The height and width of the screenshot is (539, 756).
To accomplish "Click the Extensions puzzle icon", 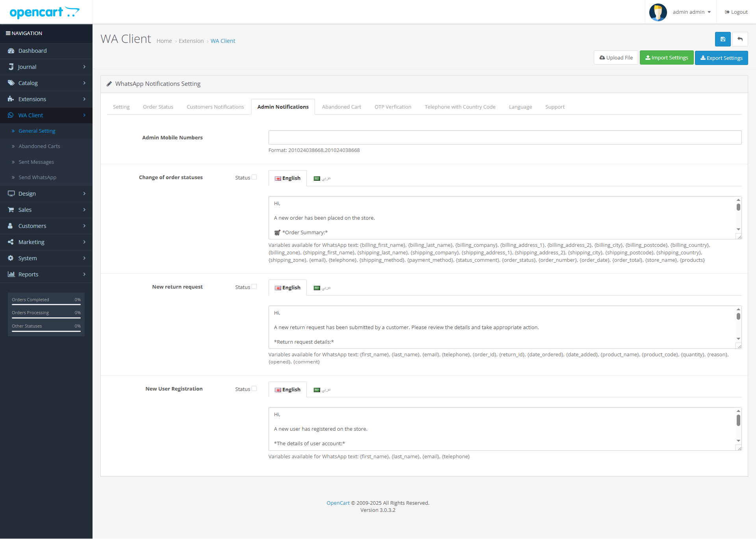I will 11,99.
